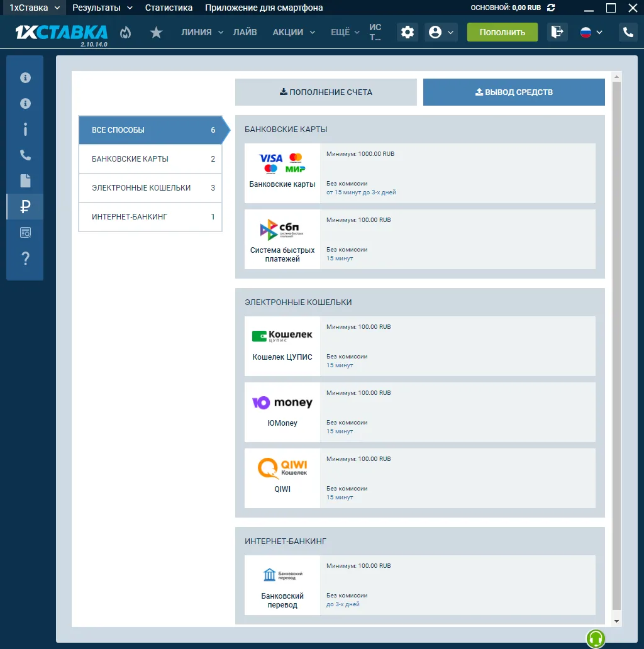Select the ЭЛЕКТРОННЫЕ КОШЕЛЬКИ category
The image size is (644, 649).
pyautogui.click(x=150, y=188)
